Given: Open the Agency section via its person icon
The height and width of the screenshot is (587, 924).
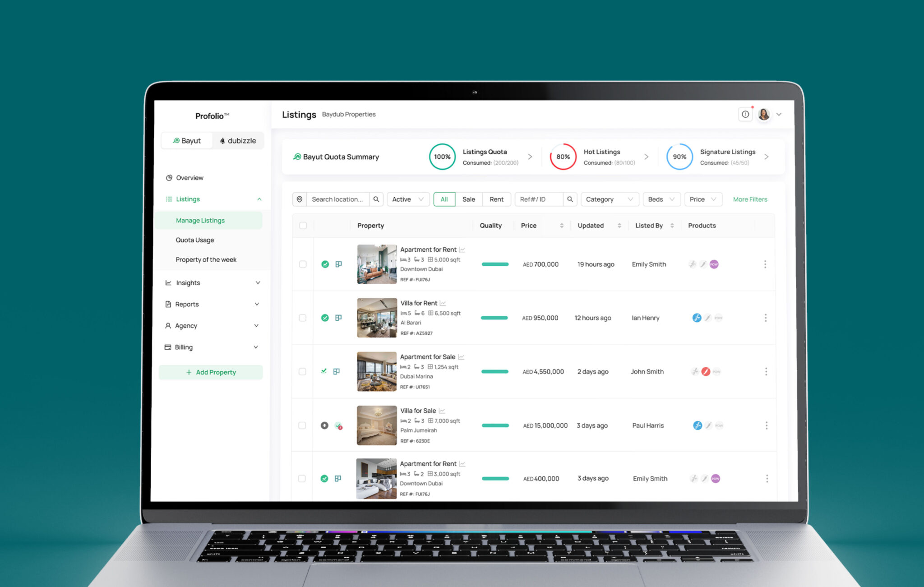Looking at the screenshot, I should click(x=168, y=325).
